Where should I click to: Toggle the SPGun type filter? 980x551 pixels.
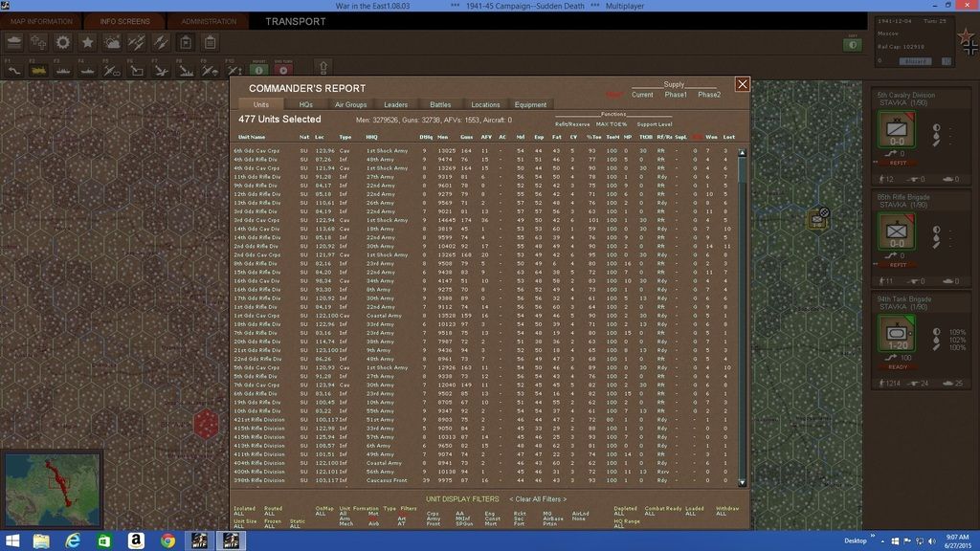464,523
